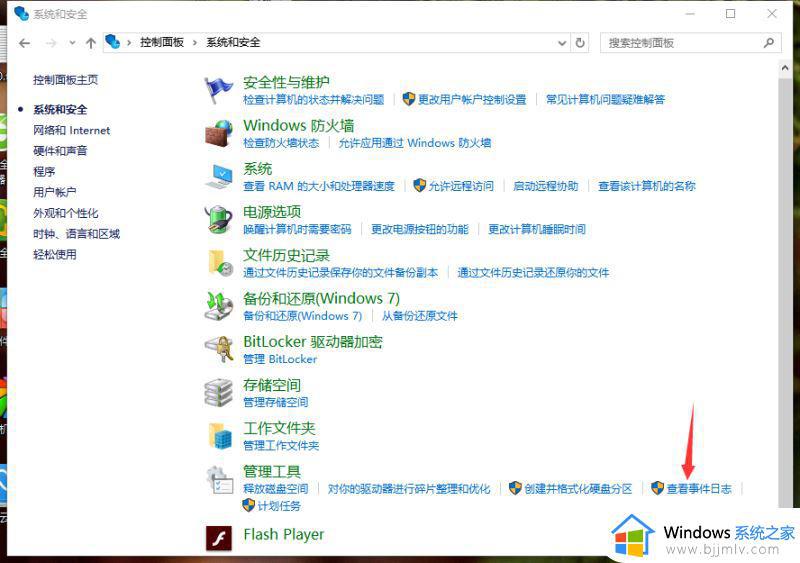Image resolution: width=800 pixels, height=563 pixels.
Task: Click the Control Panel icon in the title bar
Action: point(21,14)
